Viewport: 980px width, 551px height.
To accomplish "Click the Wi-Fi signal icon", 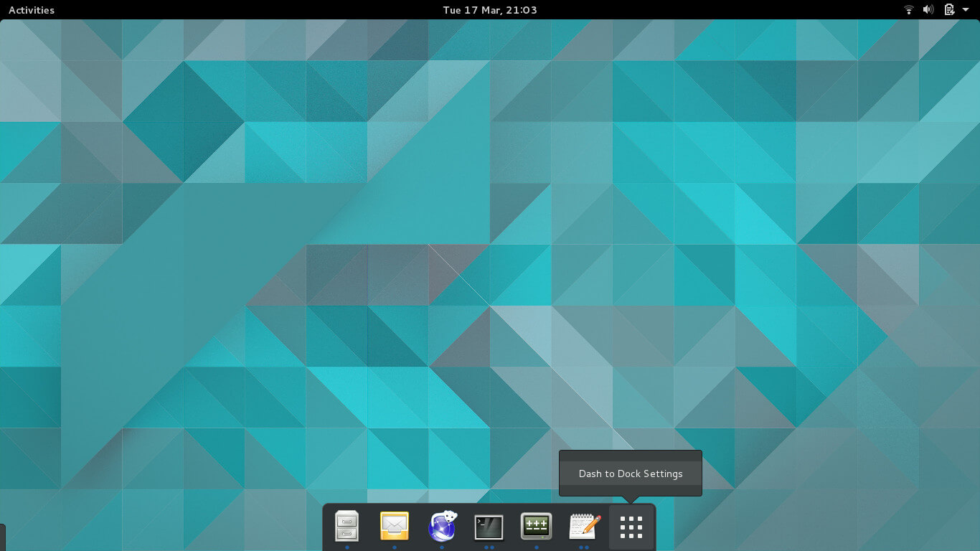I will 909,10.
